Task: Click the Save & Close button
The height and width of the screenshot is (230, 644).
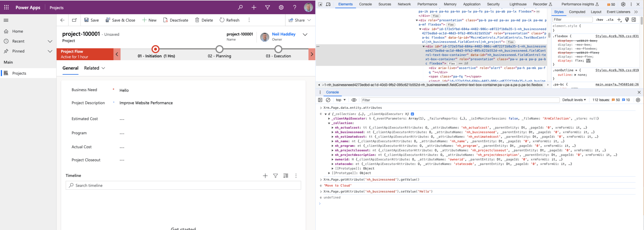Action: pyautogui.click(x=120, y=20)
